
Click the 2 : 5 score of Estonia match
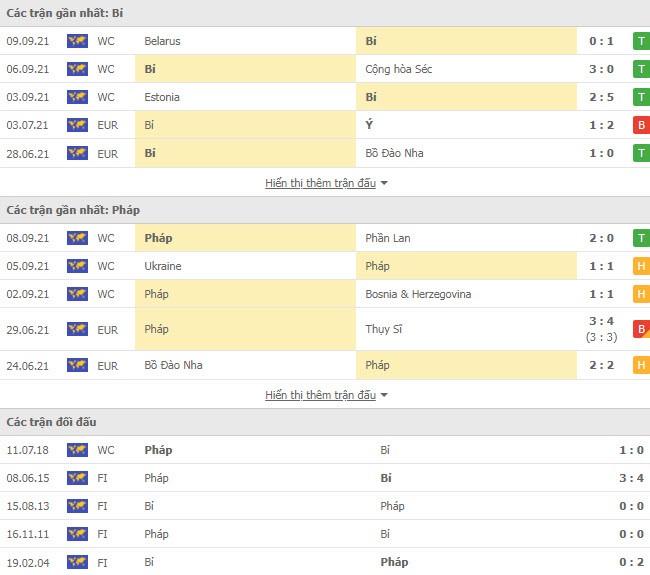601,97
